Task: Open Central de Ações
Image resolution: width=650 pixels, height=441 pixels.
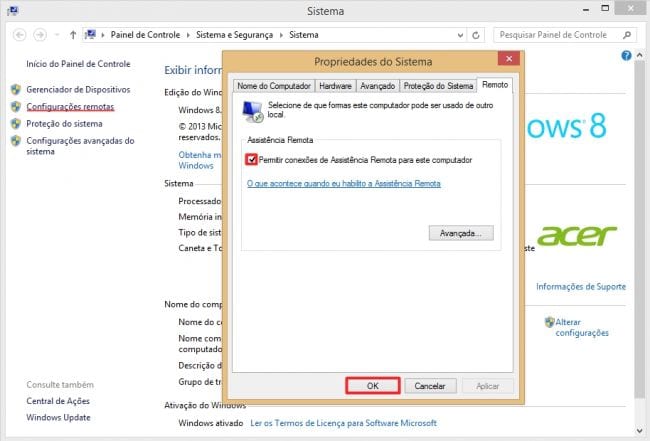Action: coord(58,401)
